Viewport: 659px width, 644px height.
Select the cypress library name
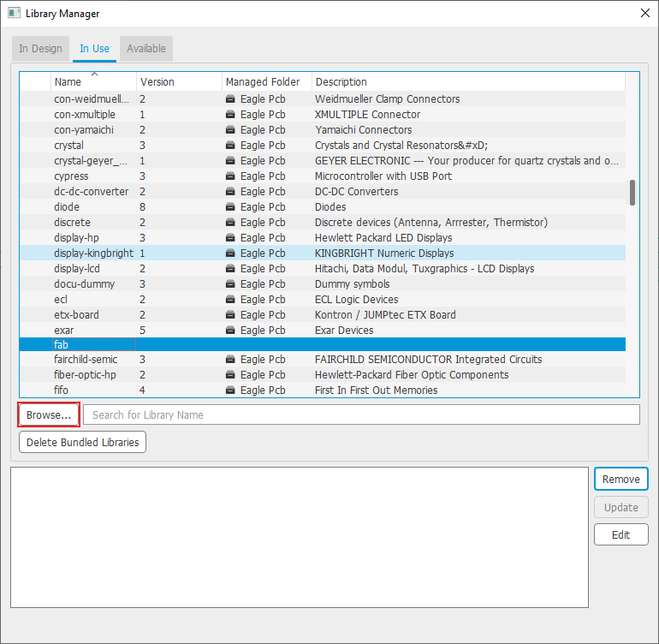[71, 176]
